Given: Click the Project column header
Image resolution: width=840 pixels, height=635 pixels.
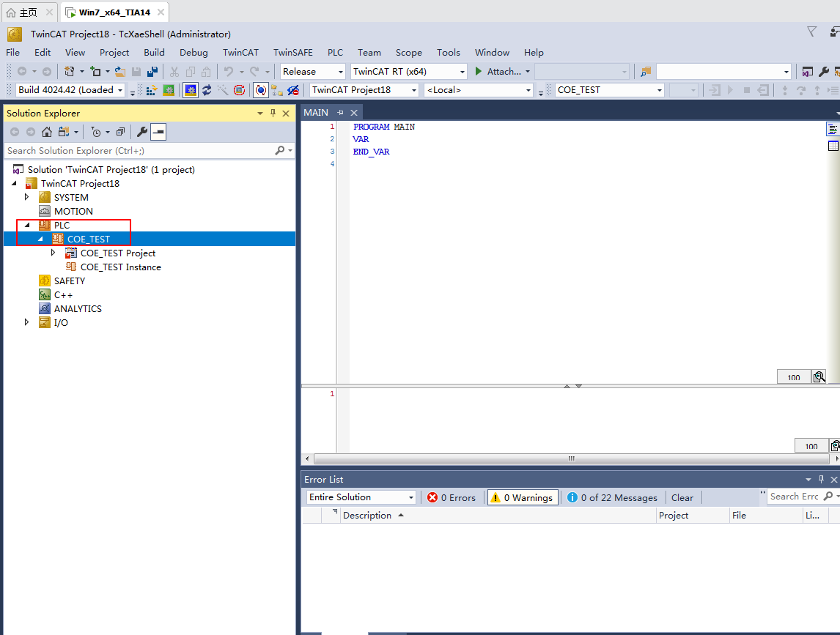Looking at the screenshot, I should pos(693,515).
